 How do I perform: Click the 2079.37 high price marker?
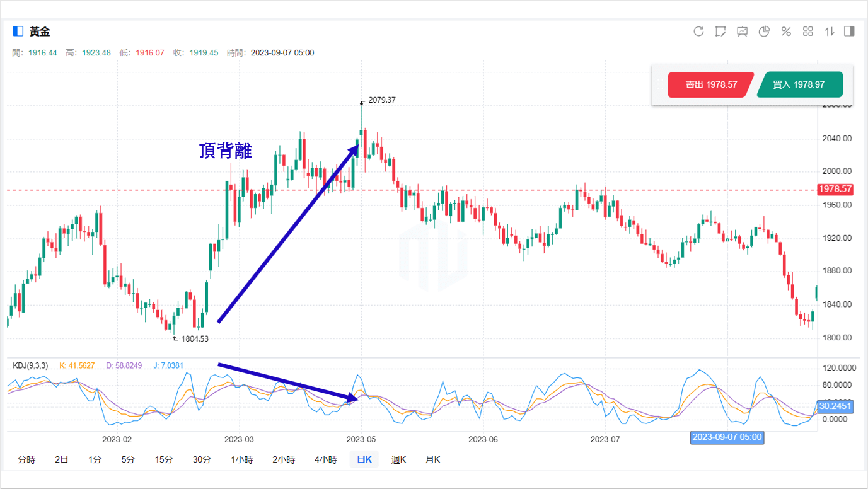381,100
